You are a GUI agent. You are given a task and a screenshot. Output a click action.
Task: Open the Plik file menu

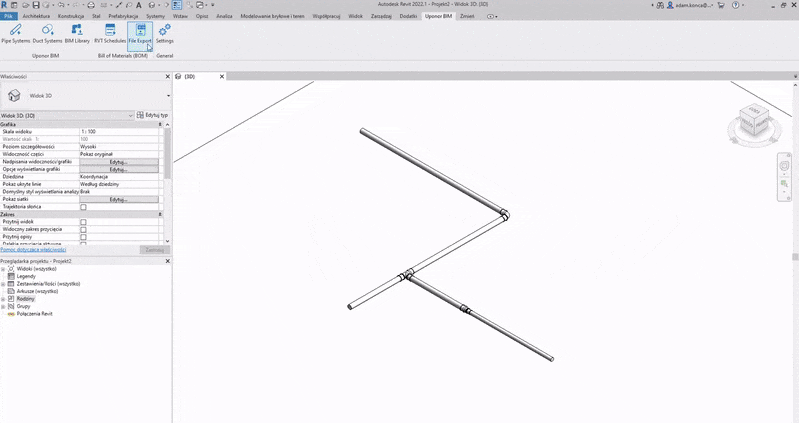point(9,16)
